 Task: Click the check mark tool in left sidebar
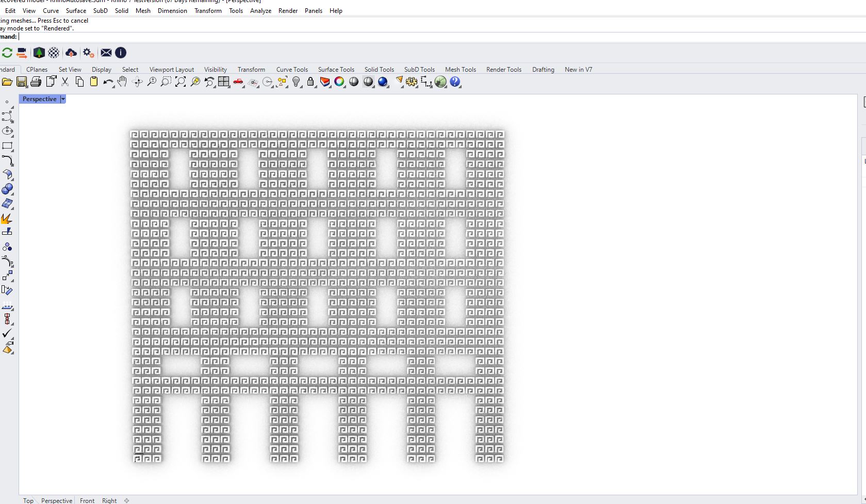point(7,334)
